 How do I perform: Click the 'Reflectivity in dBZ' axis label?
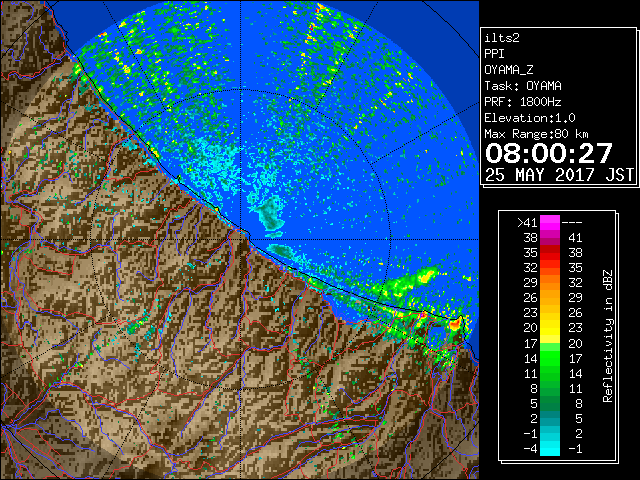point(608,336)
